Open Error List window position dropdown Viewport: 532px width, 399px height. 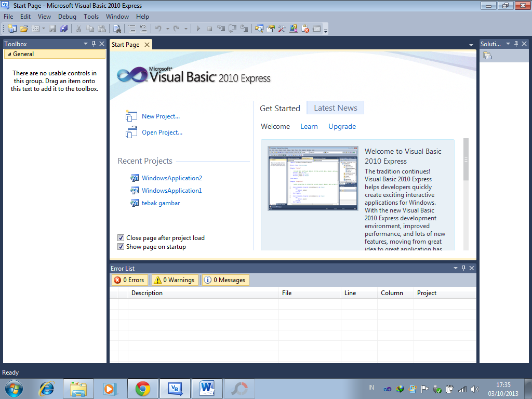[x=456, y=268]
